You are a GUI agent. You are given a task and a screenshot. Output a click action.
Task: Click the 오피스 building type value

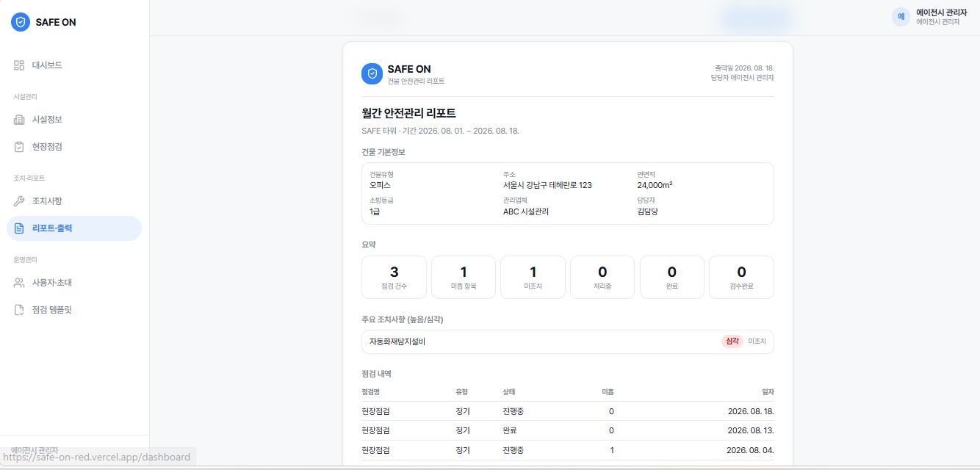(x=380, y=185)
